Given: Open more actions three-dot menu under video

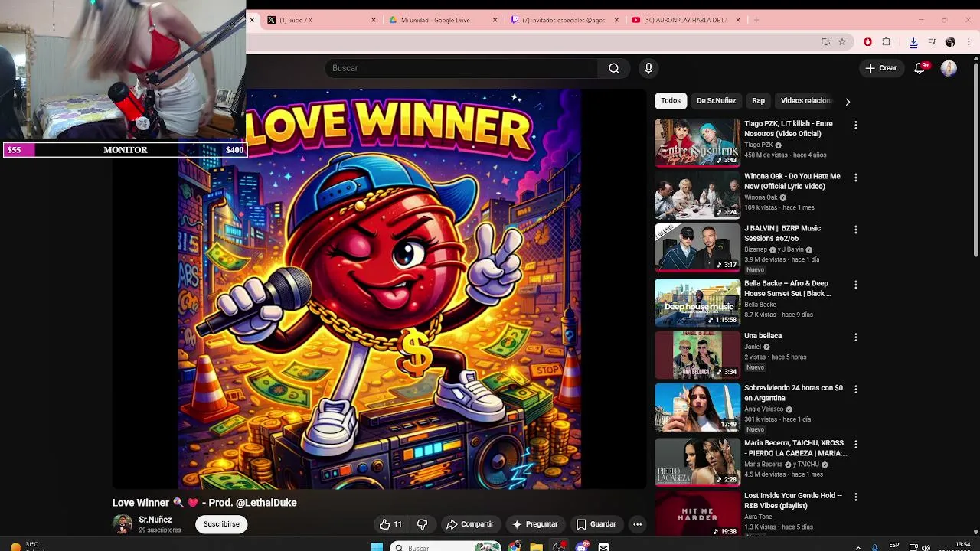Looking at the screenshot, I should tap(637, 524).
